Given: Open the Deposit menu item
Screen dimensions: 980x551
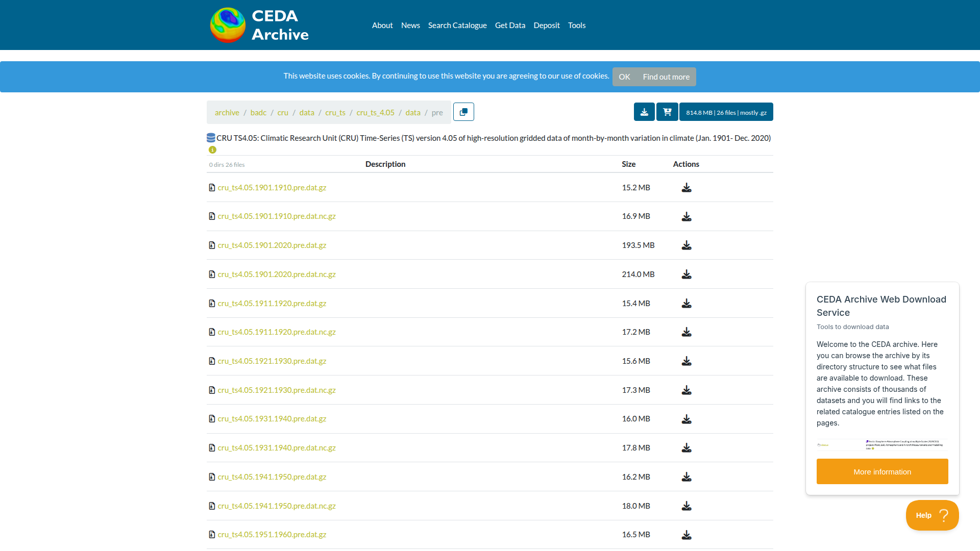Looking at the screenshot, I should (x=547, y=25).
